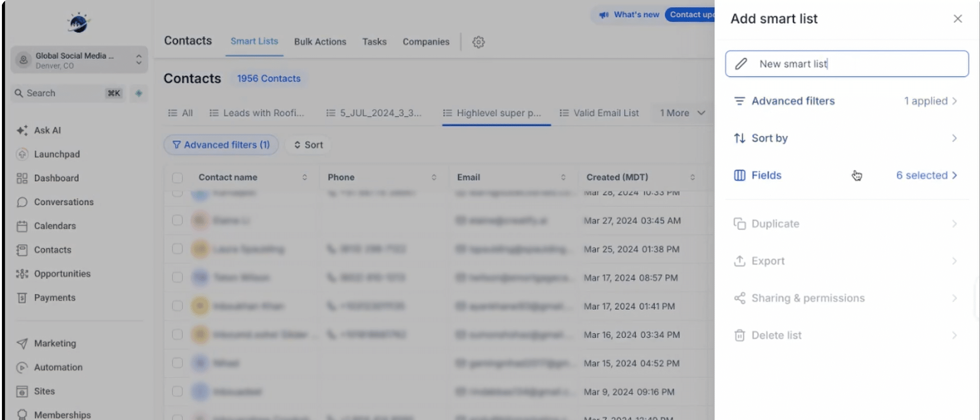Open the contacts settings gear icon
The height and width of the screenshot is (420, 980).
(478, 42)
